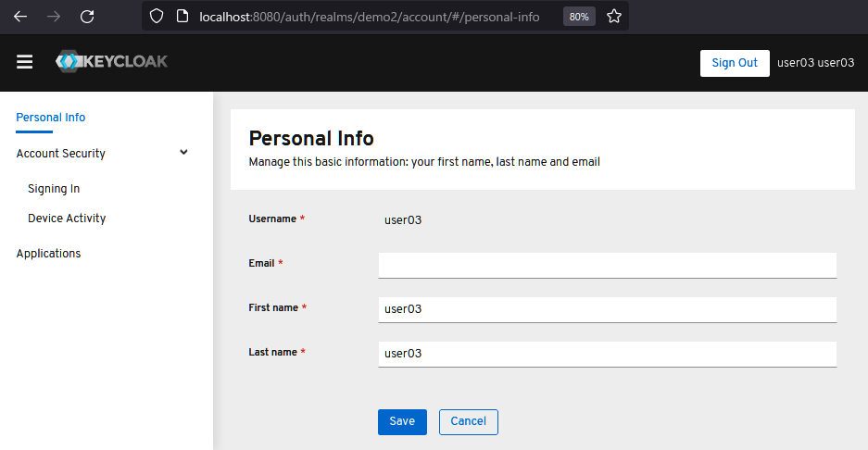Collapse the Account Security chevron
This screenshot has height=450, width=868.
(x=183, y=153)
